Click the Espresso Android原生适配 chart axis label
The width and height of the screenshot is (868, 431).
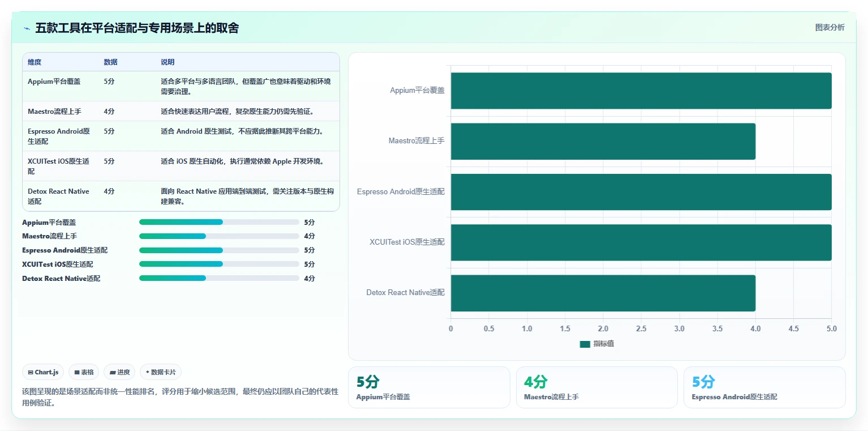(401, 192)
